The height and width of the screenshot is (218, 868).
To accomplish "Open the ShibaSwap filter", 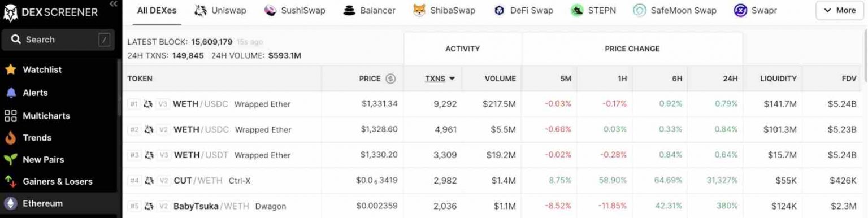I will point(444,11).
